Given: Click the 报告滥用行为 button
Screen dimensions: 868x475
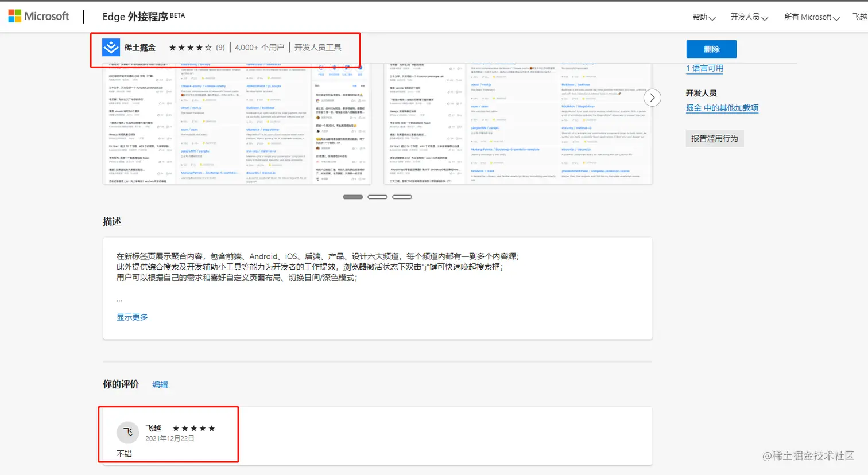Looking at the screenshot, I should [715, 138].
